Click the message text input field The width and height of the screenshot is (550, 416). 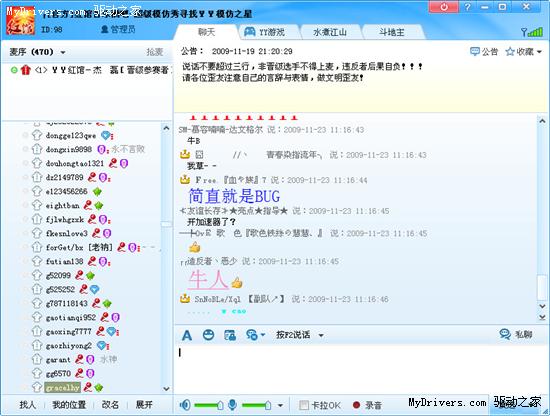pyautogui.click(x=361, y=369)
